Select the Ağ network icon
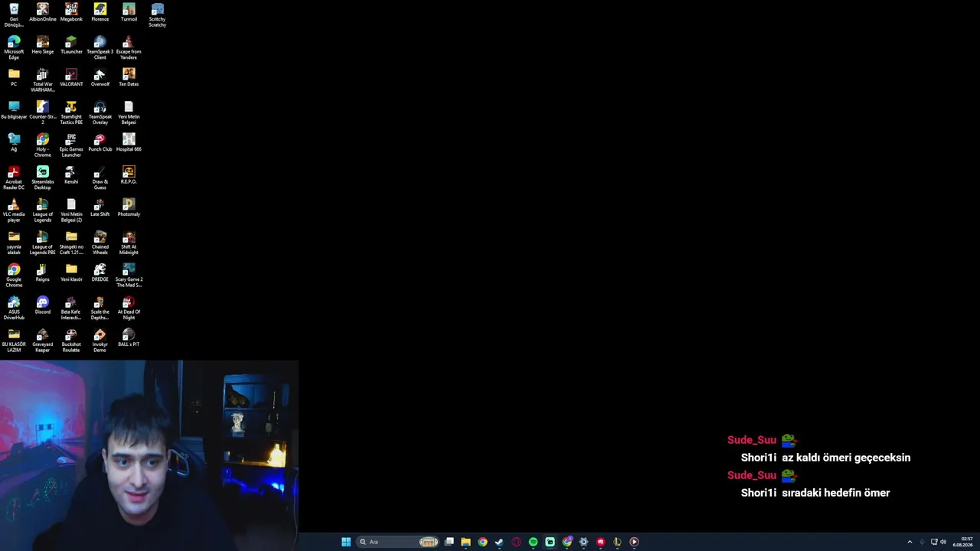The width and height of the screenshot is (980, 551). [14, 142]
